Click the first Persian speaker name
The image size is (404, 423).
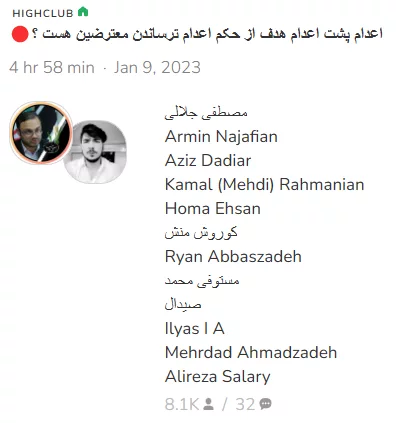point(206,113)
